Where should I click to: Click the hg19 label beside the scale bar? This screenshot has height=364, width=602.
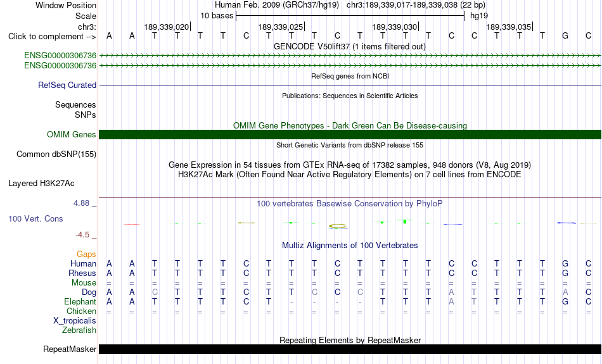[479, 16]
